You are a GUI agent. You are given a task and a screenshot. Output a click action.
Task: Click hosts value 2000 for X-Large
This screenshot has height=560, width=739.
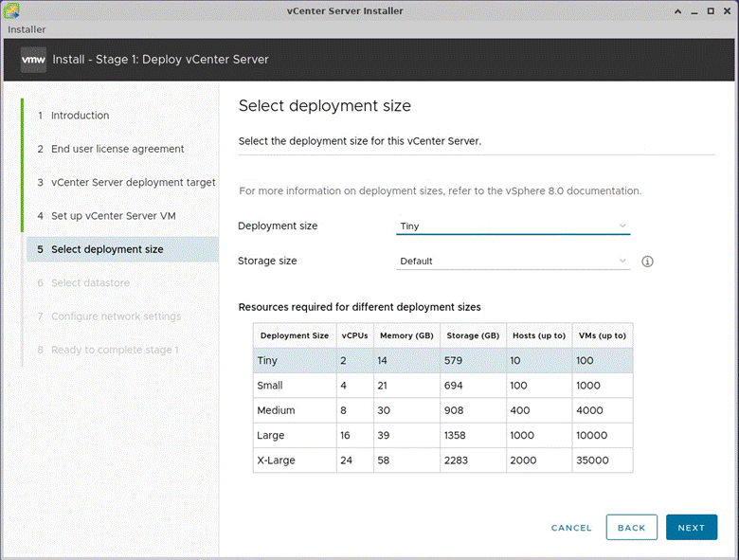(x=523, y=461)
